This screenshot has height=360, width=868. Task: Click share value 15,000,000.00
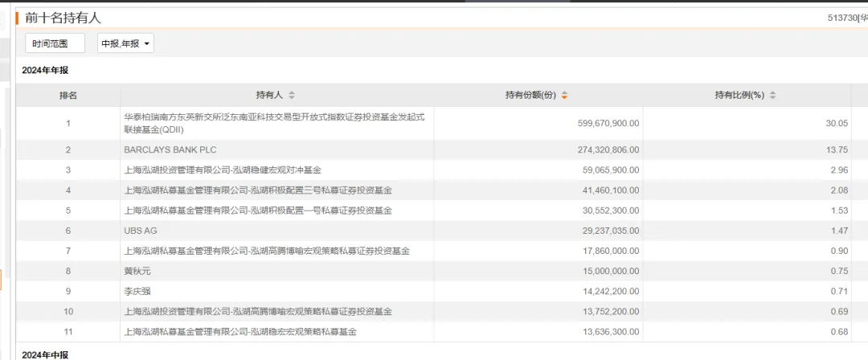610,271
